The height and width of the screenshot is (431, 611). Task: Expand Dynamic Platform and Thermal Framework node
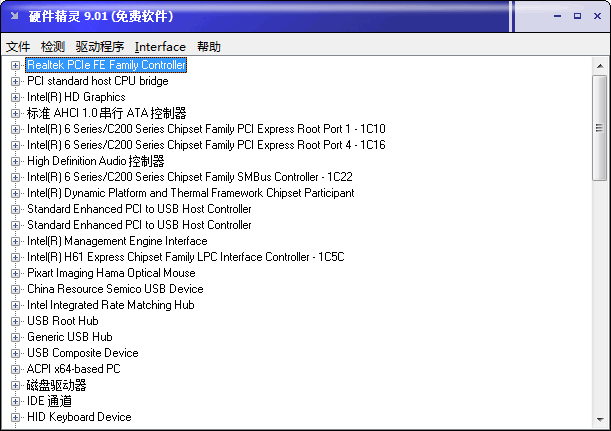(x=15, y=193)
